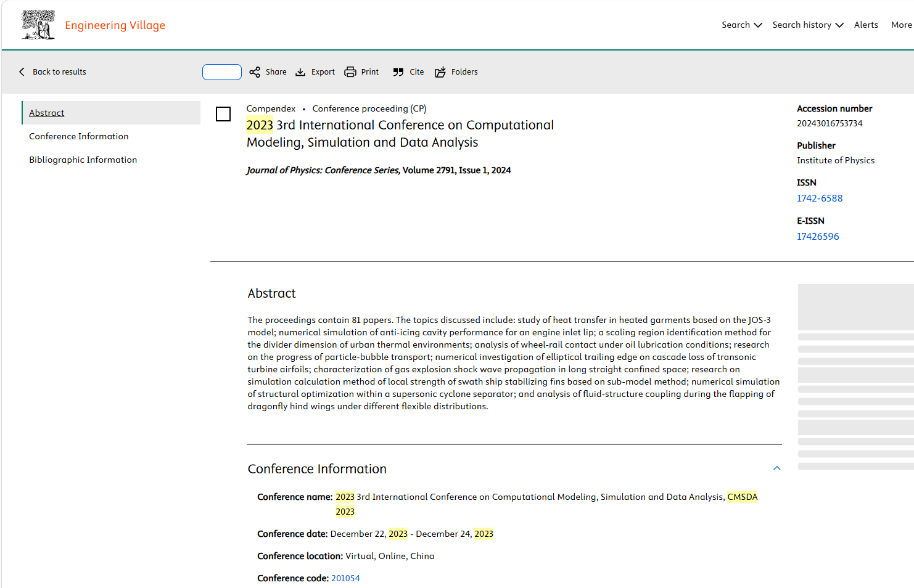This screenshot has height=588, width=914.
Task: Click the Share icon
Action: click(255, 72)
